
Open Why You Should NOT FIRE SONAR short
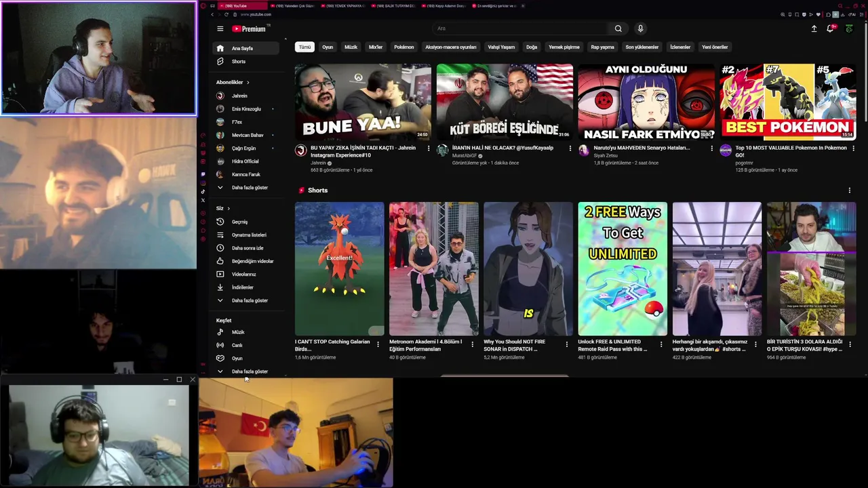tap(528, 268)
